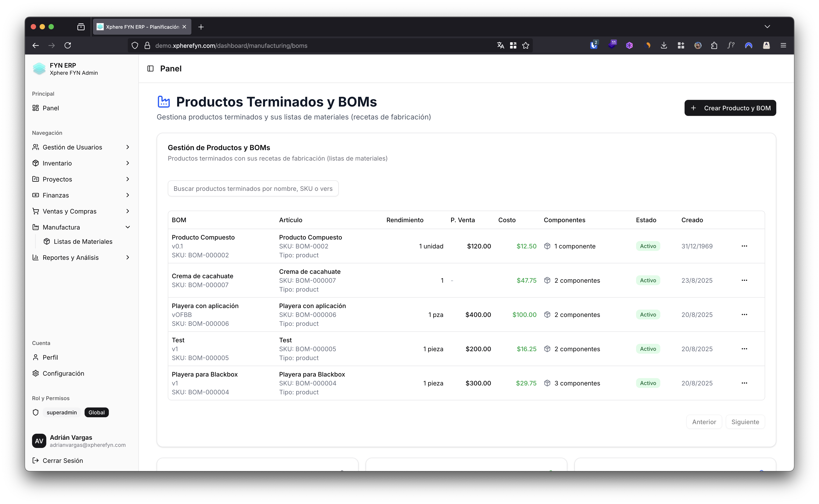
Task: Open actions menu for Playera para Blackbox
Action: tap(744, 383)
